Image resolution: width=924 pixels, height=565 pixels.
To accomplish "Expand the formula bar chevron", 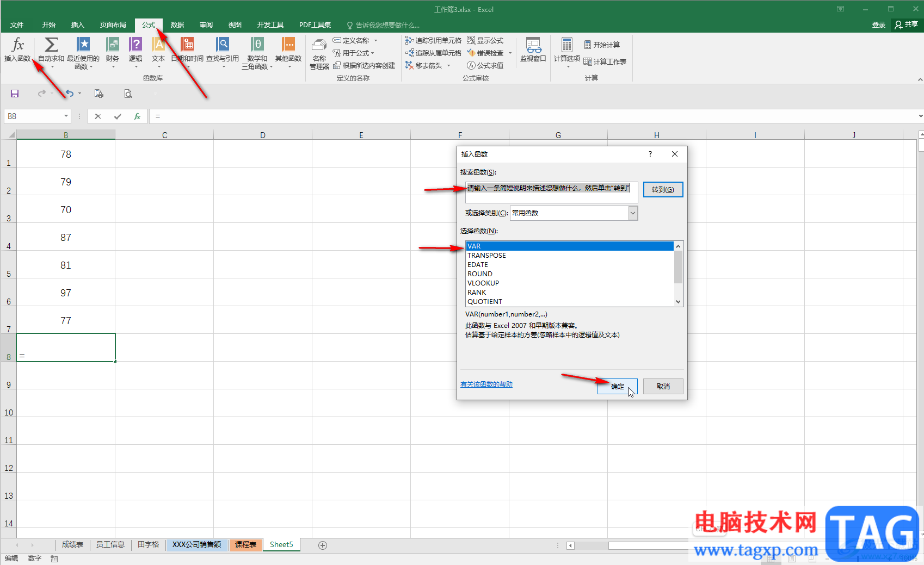I will tap(920, 116).
